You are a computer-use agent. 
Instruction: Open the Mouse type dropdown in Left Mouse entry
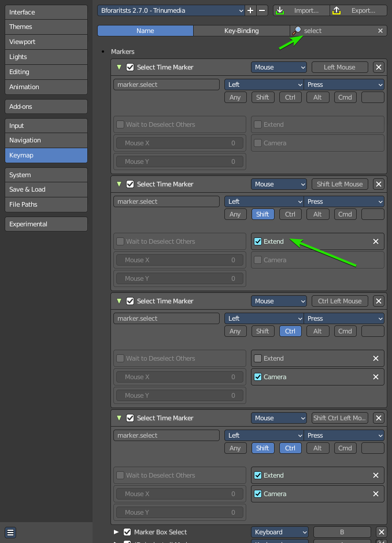pyautogui.click(x=279, y=67)
